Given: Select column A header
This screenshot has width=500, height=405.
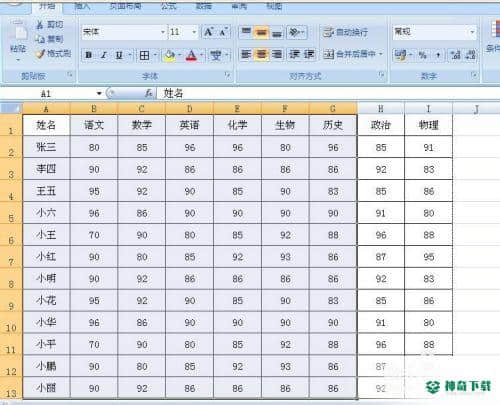Looking at the screenshot, I should [x=46, y=108].
